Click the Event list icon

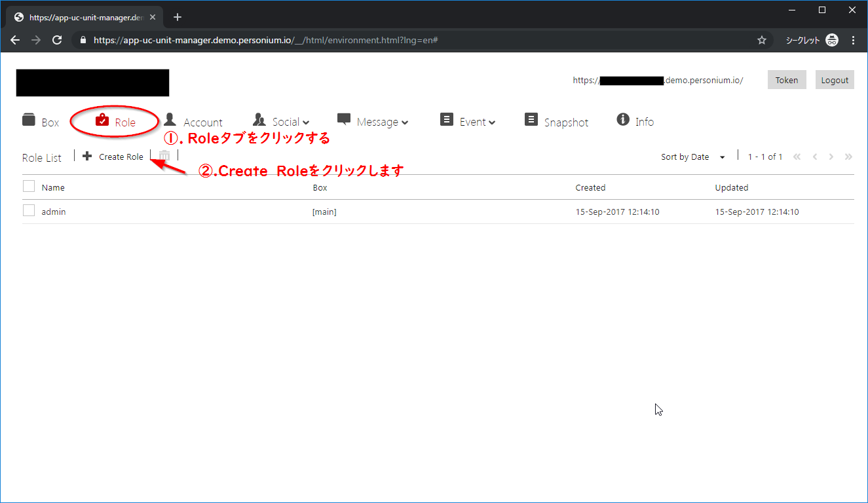click(447, 119)
